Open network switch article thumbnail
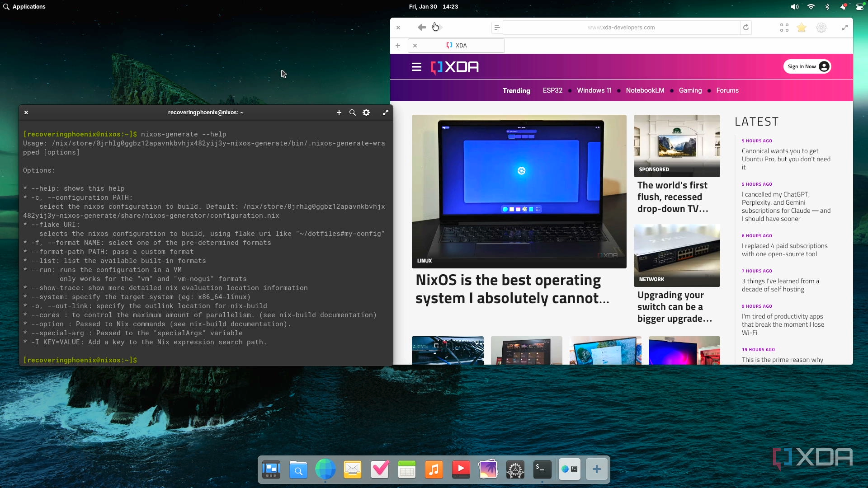Viewport: 868px width, 488px height. [x=677, y=255]
